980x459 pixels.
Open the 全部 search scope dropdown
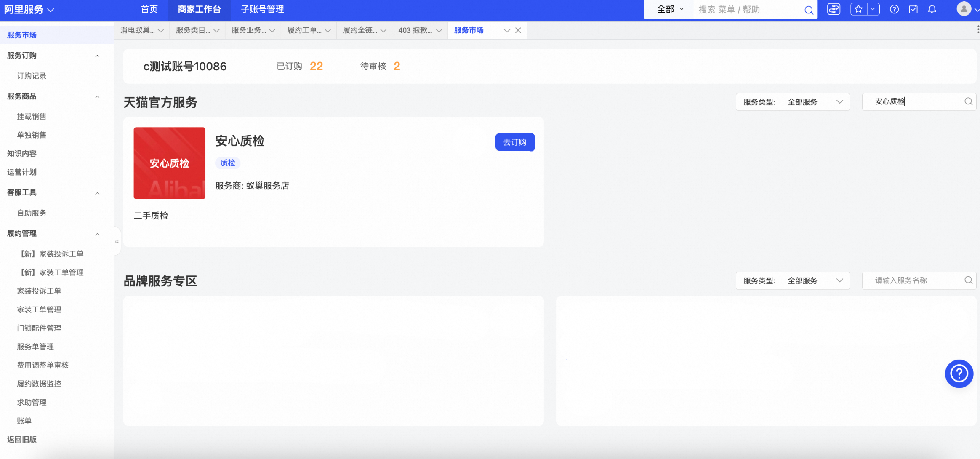tap(670, 9)
